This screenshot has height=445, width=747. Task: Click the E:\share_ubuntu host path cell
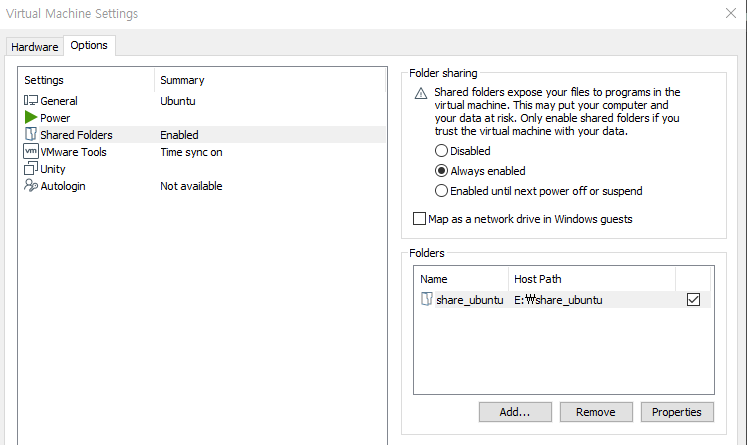[x=558, y=300]
